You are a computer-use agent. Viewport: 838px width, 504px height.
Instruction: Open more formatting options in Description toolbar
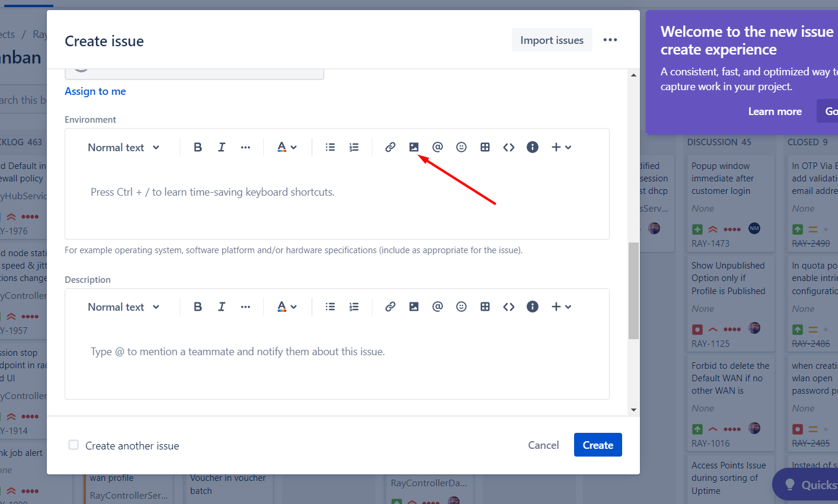pos(246,307)
